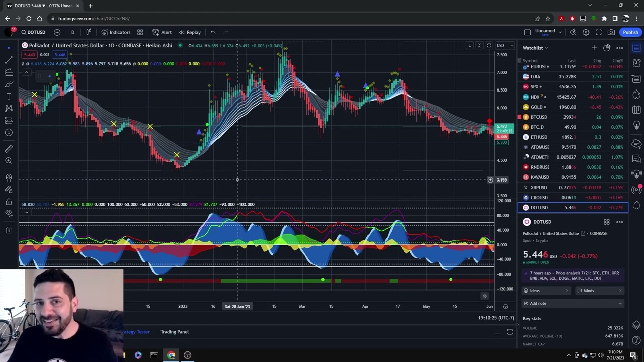644x362 pixels.
Task: Select the emoji icons tool
Action: [9, 133]
